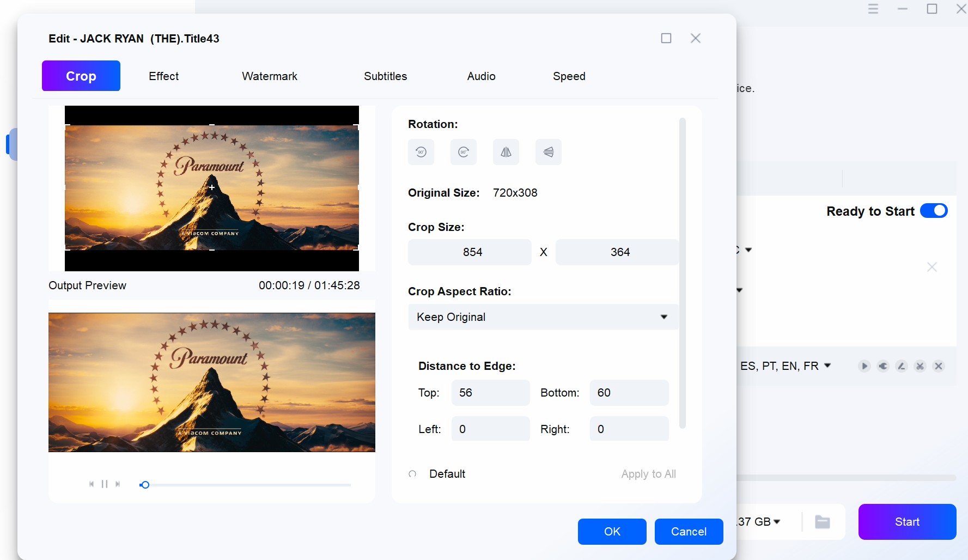Click the output preview thumbnail

[212, 382]
